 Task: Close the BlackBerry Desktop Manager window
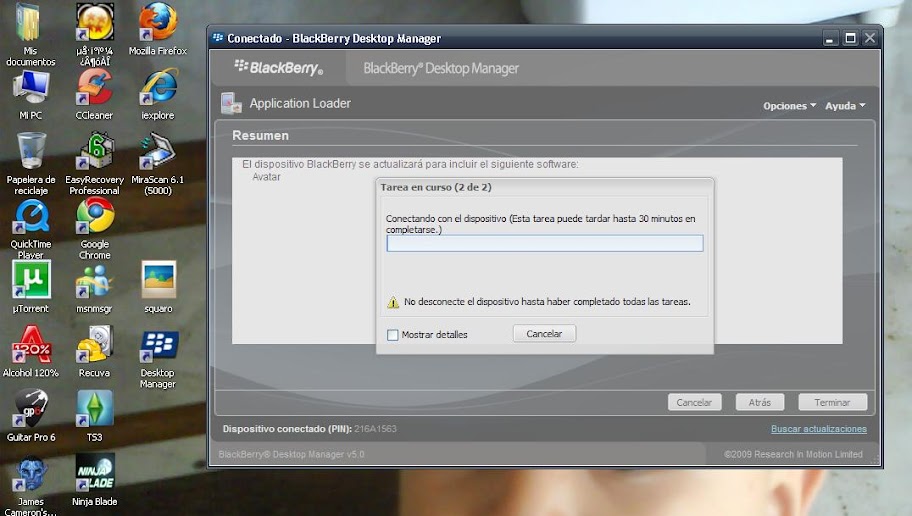870,38
